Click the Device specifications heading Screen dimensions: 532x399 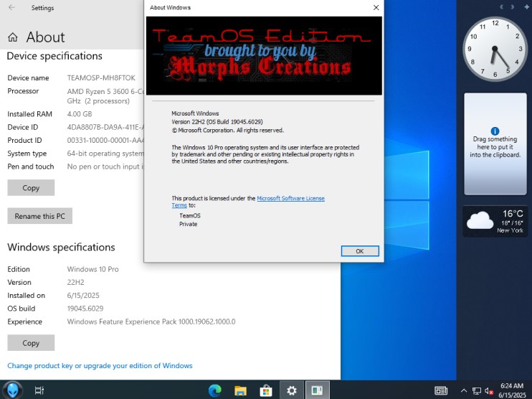54,56
